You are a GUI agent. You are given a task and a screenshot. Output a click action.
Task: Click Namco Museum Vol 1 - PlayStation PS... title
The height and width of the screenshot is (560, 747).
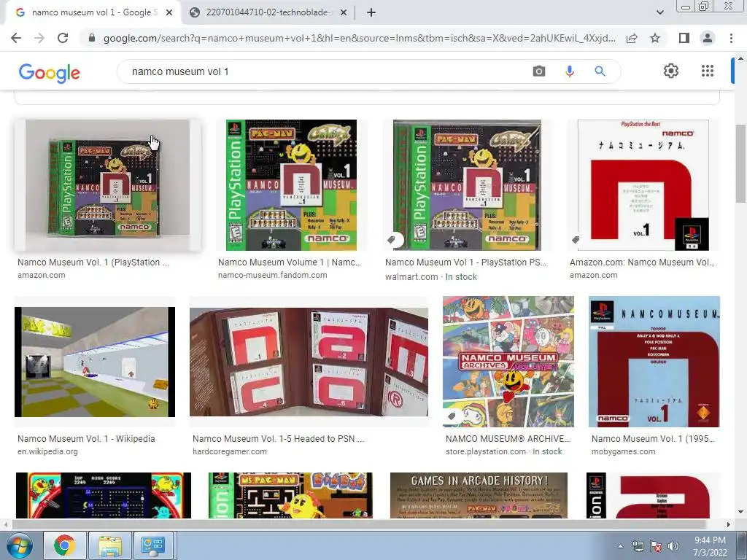pyautogui.click(x=465, y=262)
